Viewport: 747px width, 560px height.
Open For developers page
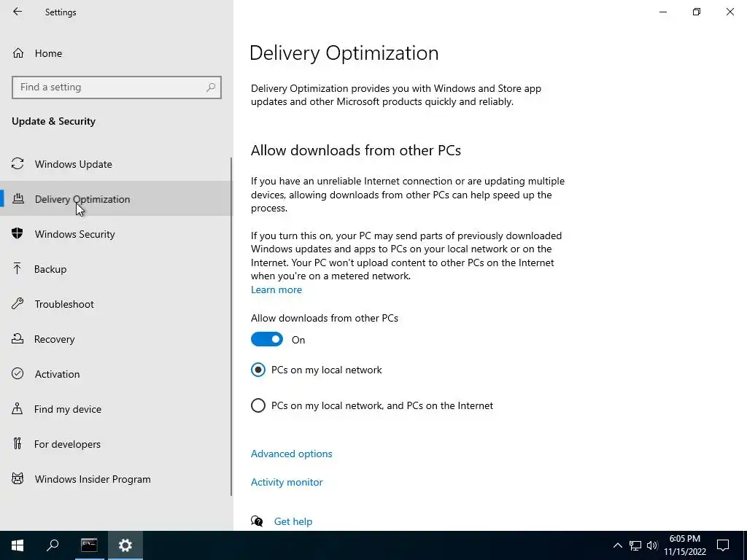click(x=115, y=444)
